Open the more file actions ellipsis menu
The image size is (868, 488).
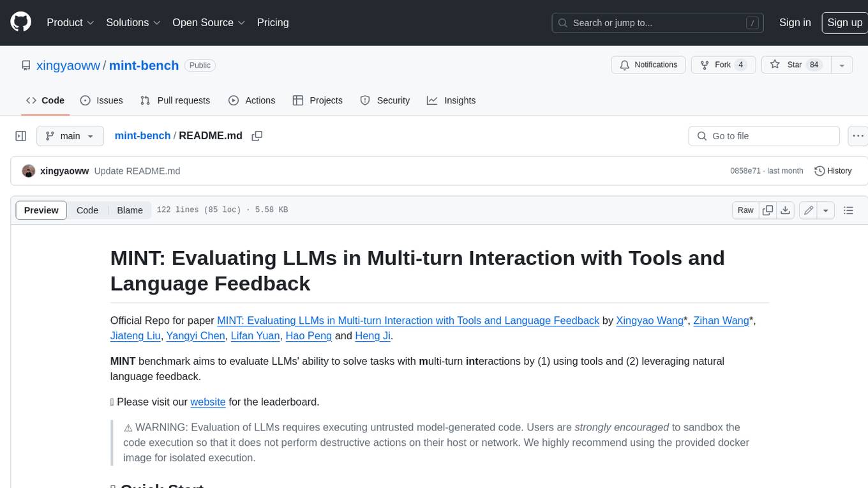[x=858, y=136]
